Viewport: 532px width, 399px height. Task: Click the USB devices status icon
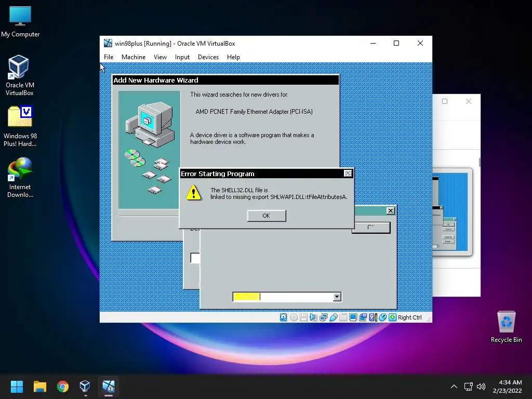point(333,317)
